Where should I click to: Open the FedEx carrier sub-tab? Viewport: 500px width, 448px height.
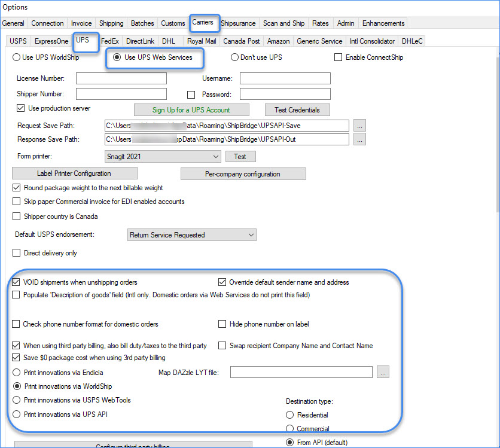(x=109, y=41)
